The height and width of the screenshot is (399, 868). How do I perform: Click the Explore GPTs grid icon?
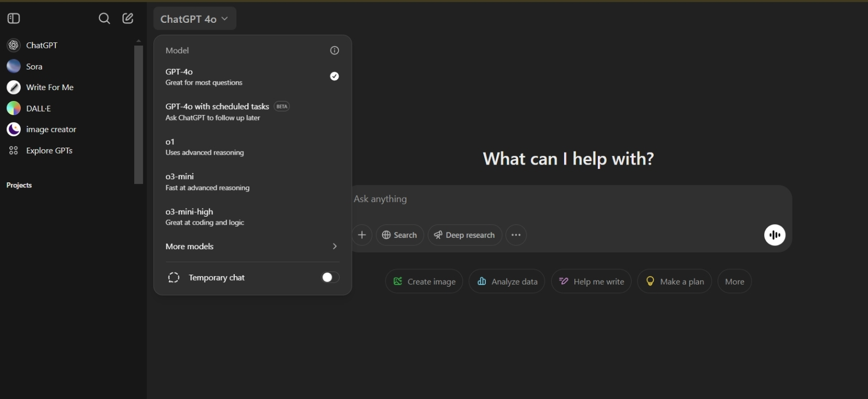point(14,150)
